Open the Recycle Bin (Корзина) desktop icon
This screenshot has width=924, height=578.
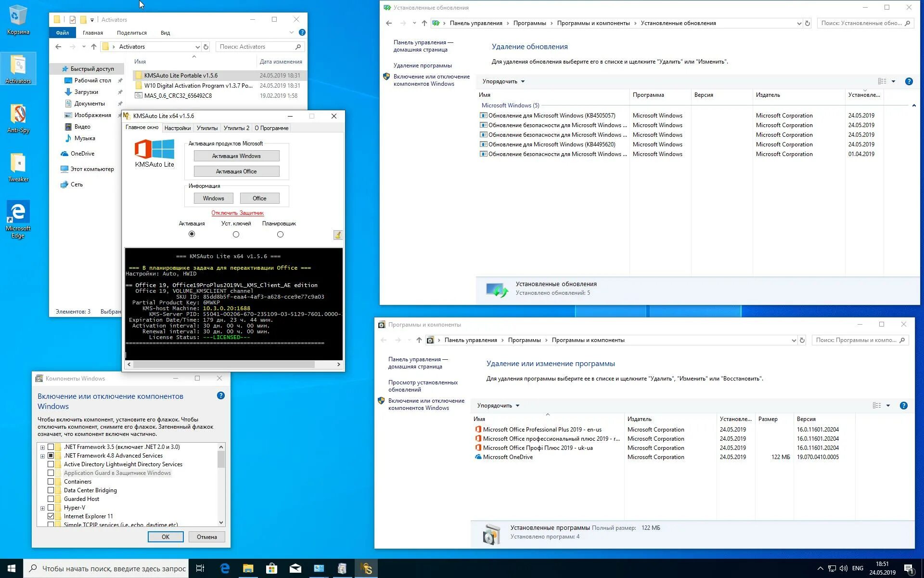click(x=18, y=20)
